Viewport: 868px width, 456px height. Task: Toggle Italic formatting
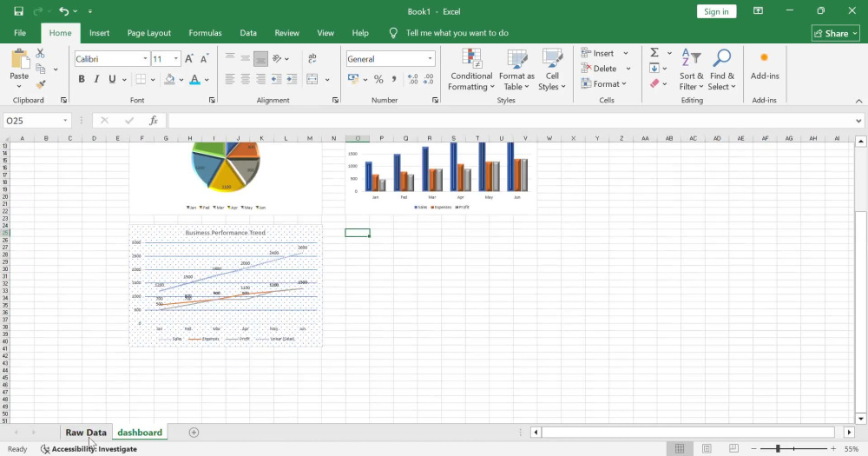[96, 79]
